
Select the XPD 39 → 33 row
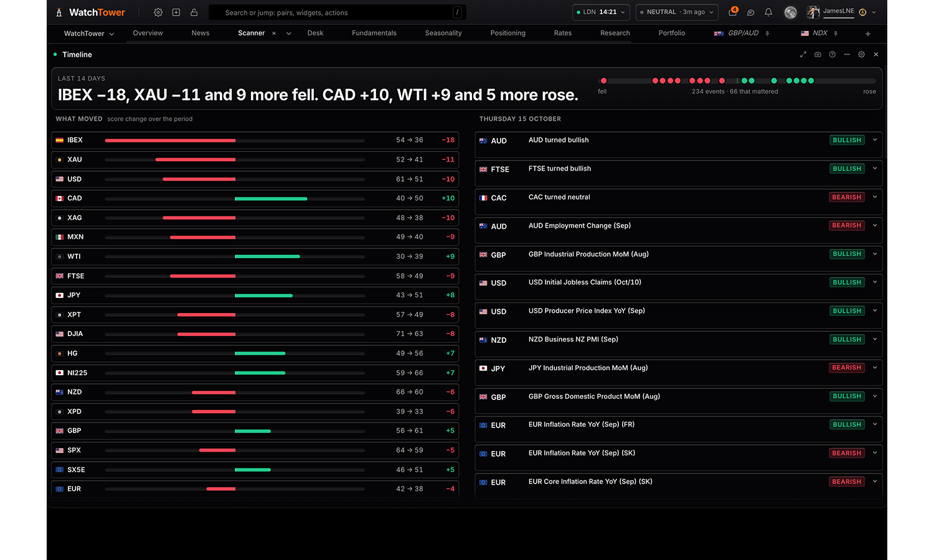pyautogui.click(x=255, y=411)
